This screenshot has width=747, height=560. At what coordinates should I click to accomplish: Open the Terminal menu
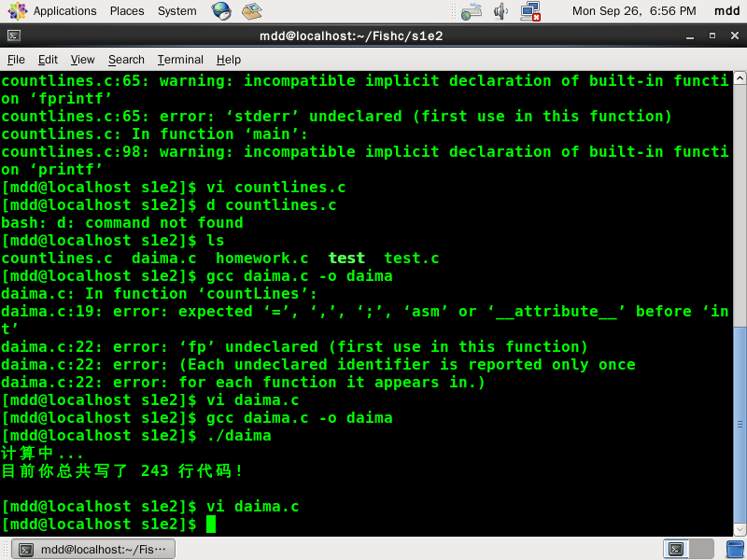[180, 60]
